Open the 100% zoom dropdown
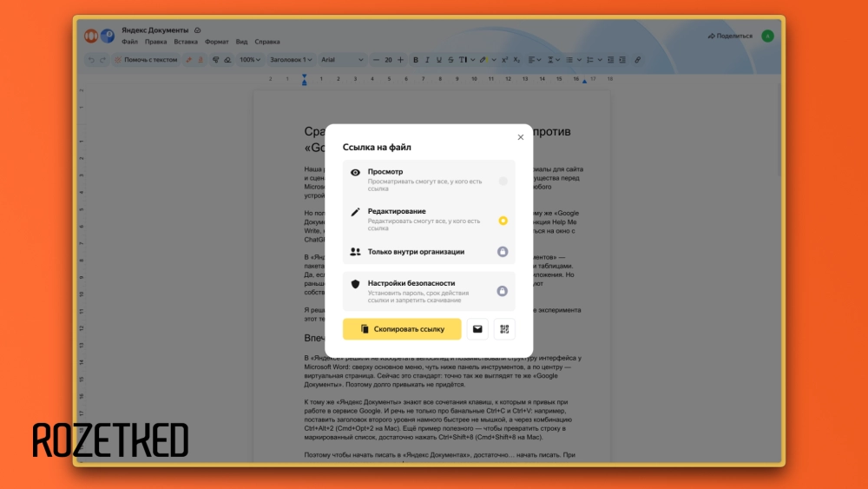Screen dimensions: 868x489 (250, 60)
